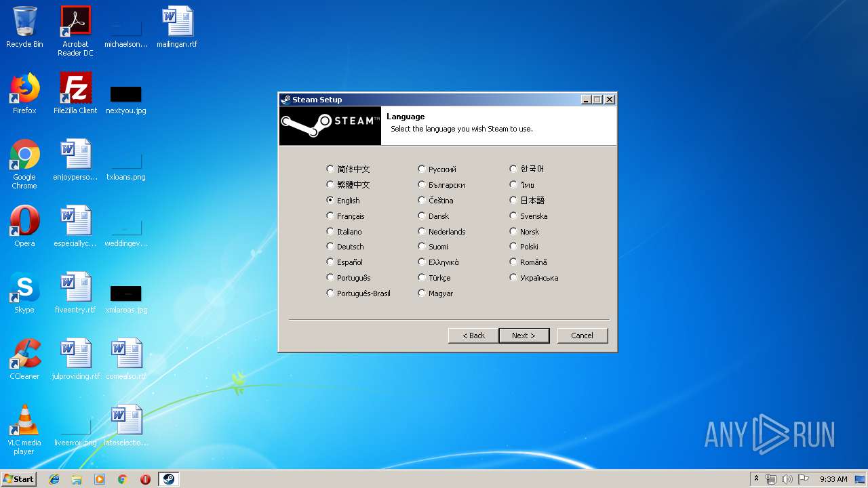The image size is (868, 488).
Task: Open the Recycle Bin desktop icon
Action: (x=24, y=28)
